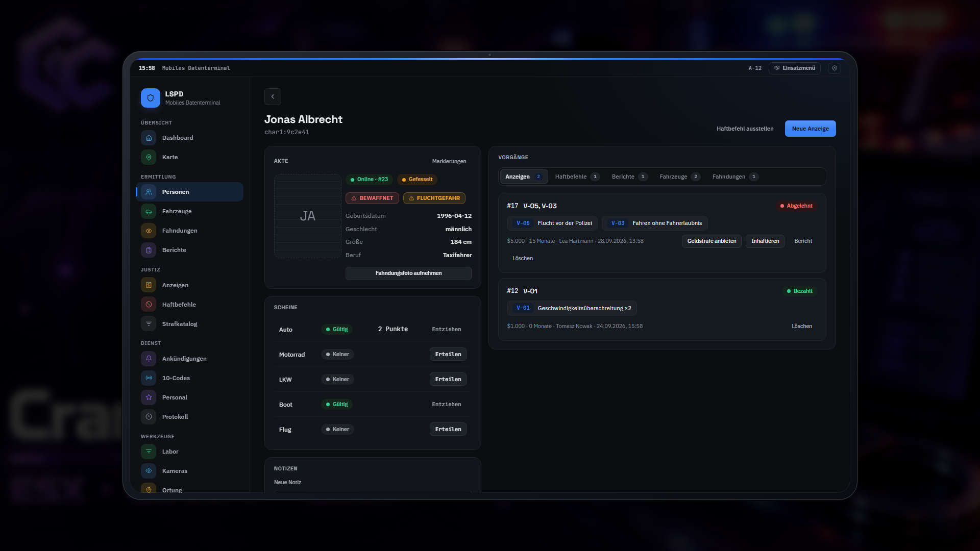Open the Haftbefehle sidebar icon
Screen dimensions: 980x551
click(x=149, y=305)
